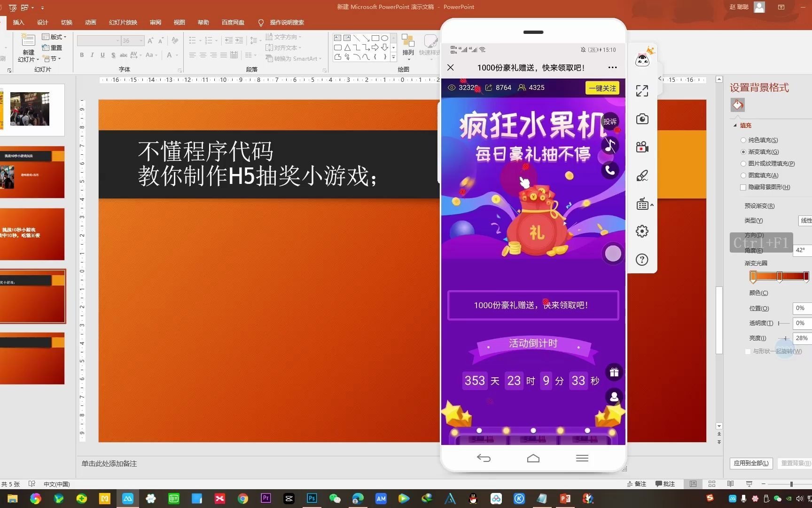The height and width of the screenshot is (508, 812).
Task: Switch to Slide Sorter view in the status bar
Action: coord(712,484)
